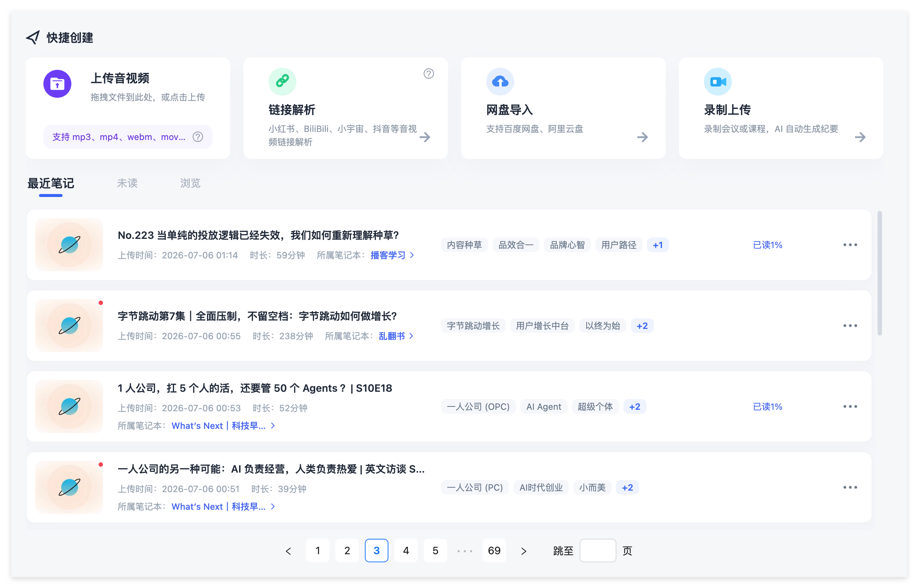Open What's Next notebook link in 1 人公司 row
This screenshot has width=918, height=588.
(224, 426)
